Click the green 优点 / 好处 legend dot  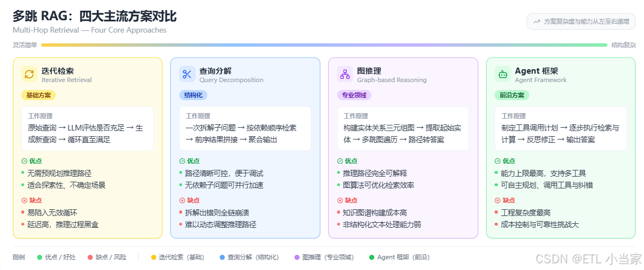39,258
